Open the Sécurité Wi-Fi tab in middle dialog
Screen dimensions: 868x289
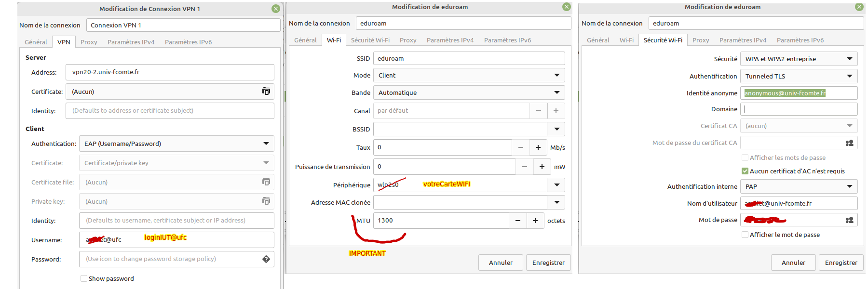point(370,40)
